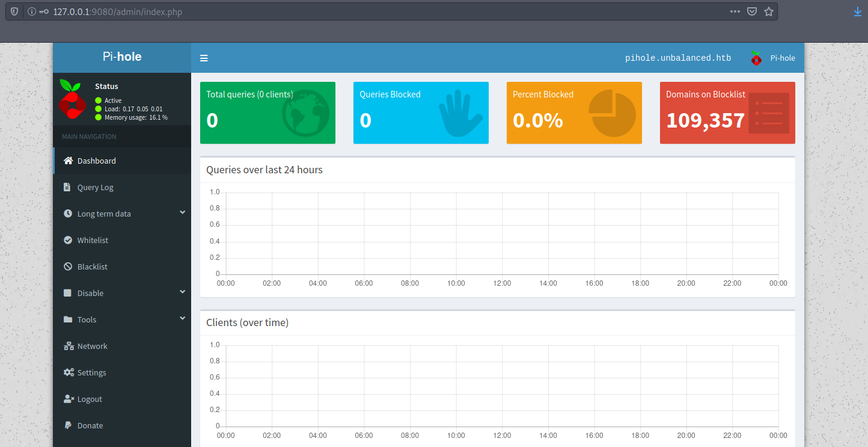Expand the Disable options chevron
The image size is (868, 447).
[x=182, y=292]
